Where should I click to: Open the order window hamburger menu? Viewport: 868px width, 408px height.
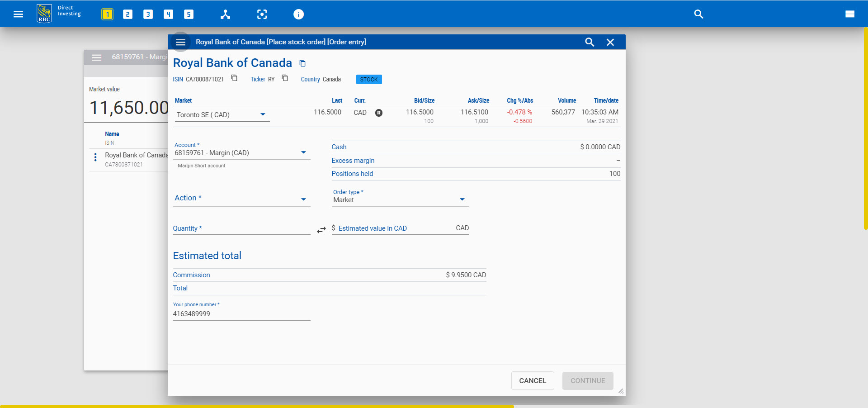180,42
